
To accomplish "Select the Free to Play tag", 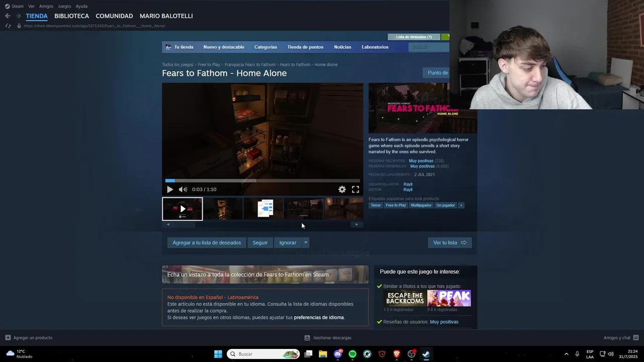I will pos(396,205).
